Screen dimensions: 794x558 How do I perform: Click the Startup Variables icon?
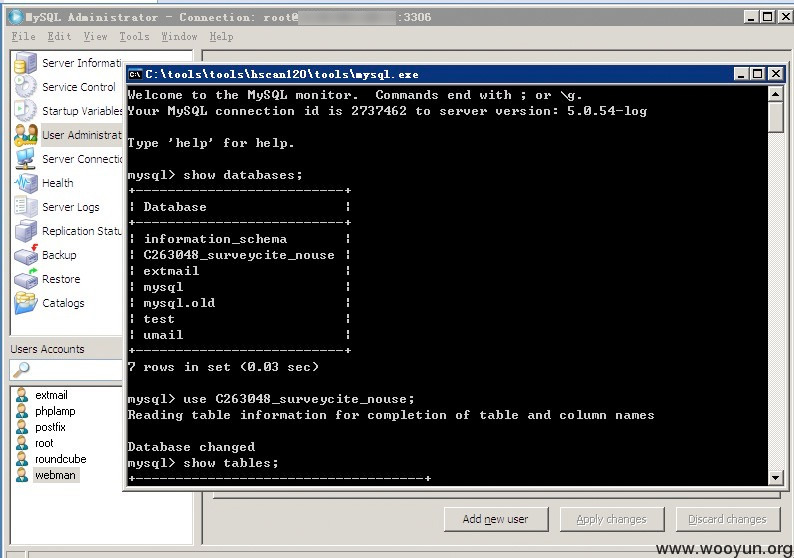(x=25, y=110)
